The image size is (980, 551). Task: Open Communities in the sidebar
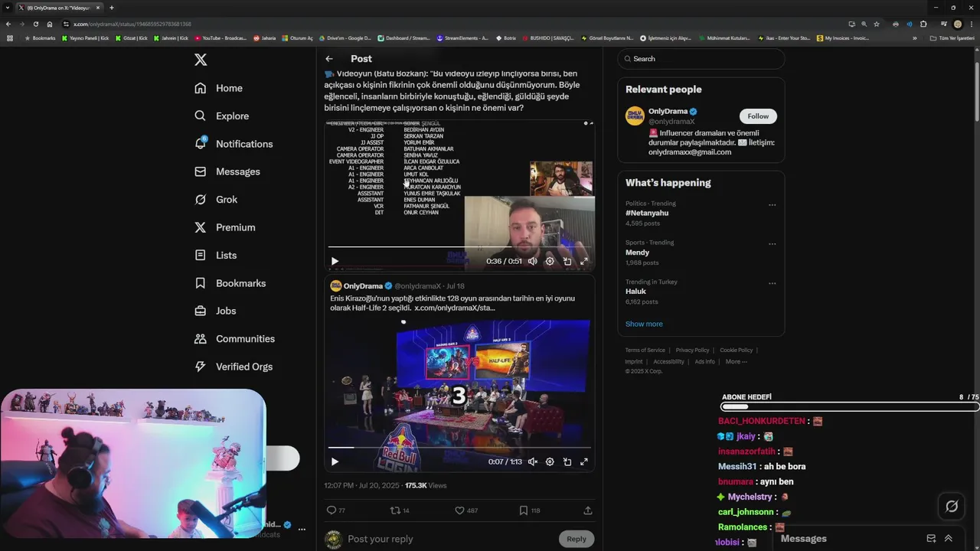235,338
